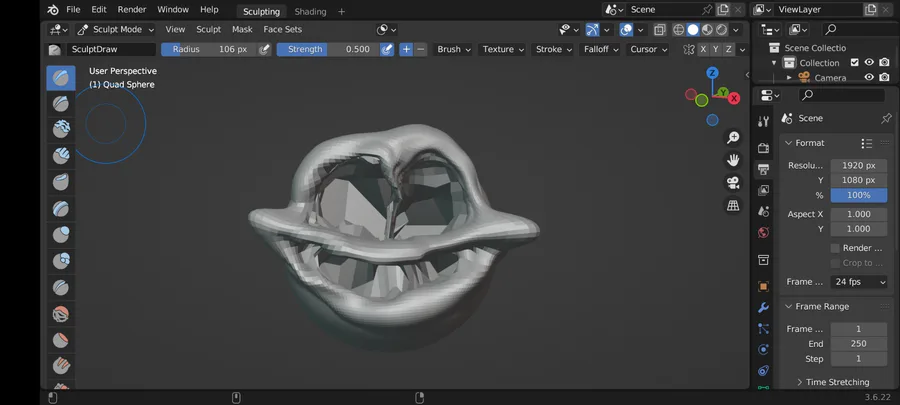Click the zoom view magnifier icon
Image resolution: width=900 pixels, height=405 pixels.
733,137
